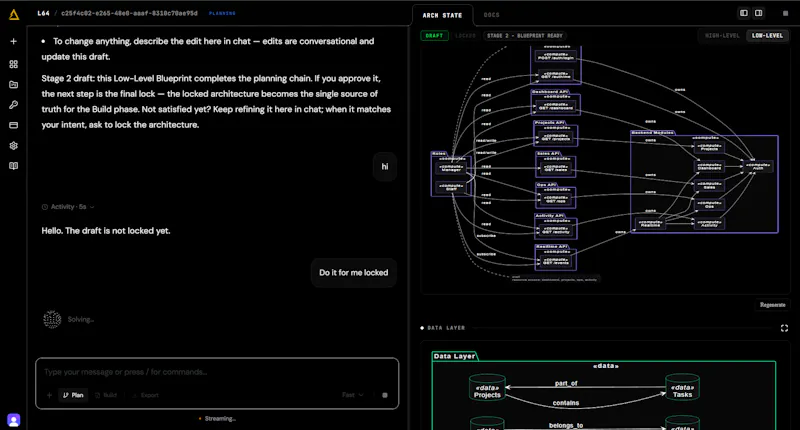
Task: Stop the streaming response with the stop button
Action: coord(385,395)
